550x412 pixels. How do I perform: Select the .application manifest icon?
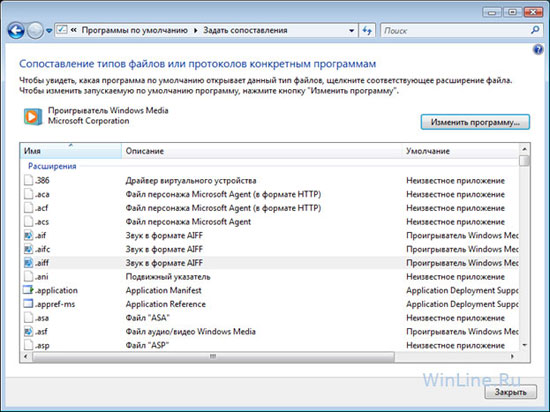coord(28,290)
